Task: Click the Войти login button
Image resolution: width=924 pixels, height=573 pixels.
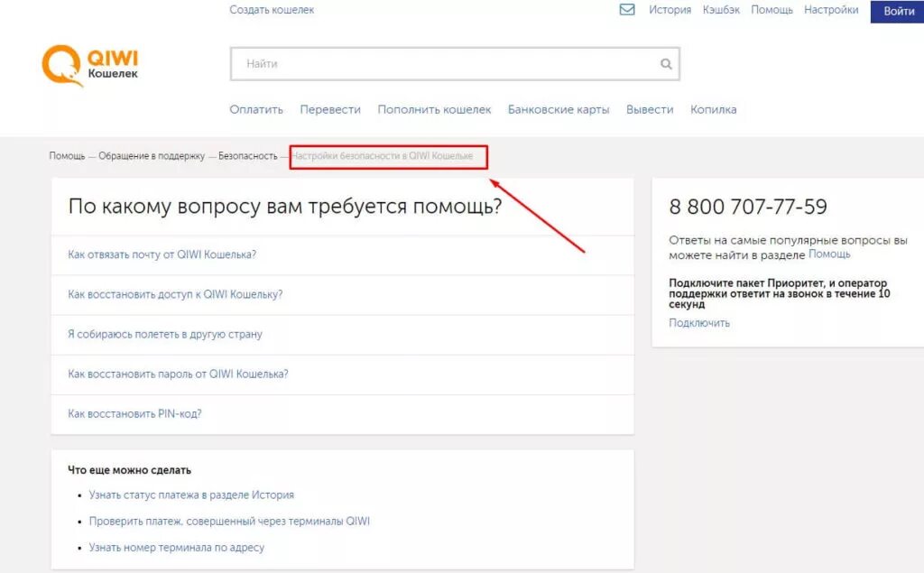Action: pos(898,11)
